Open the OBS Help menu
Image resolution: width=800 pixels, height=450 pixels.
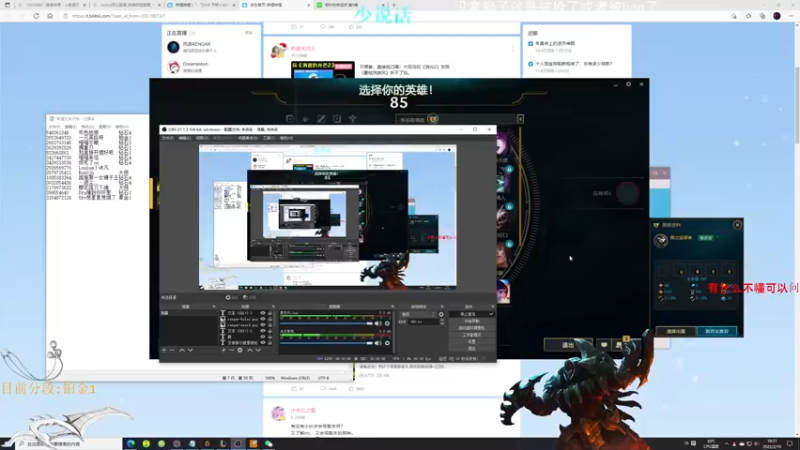click(x=286, y=138)
